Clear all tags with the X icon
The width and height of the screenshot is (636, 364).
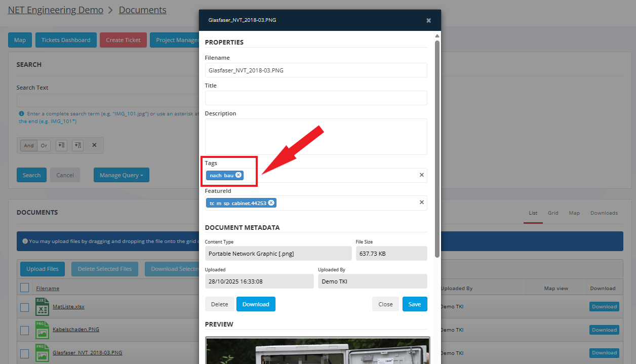[421, 175]
